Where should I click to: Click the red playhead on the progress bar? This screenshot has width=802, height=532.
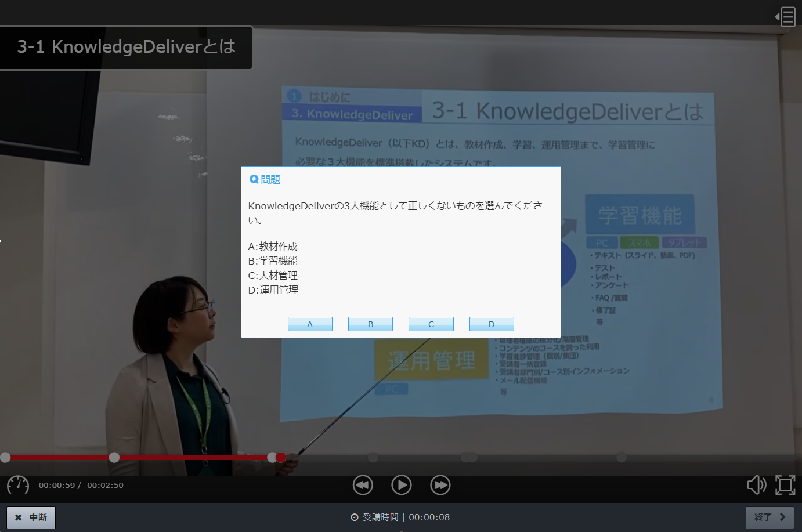(x=281, y=458)
